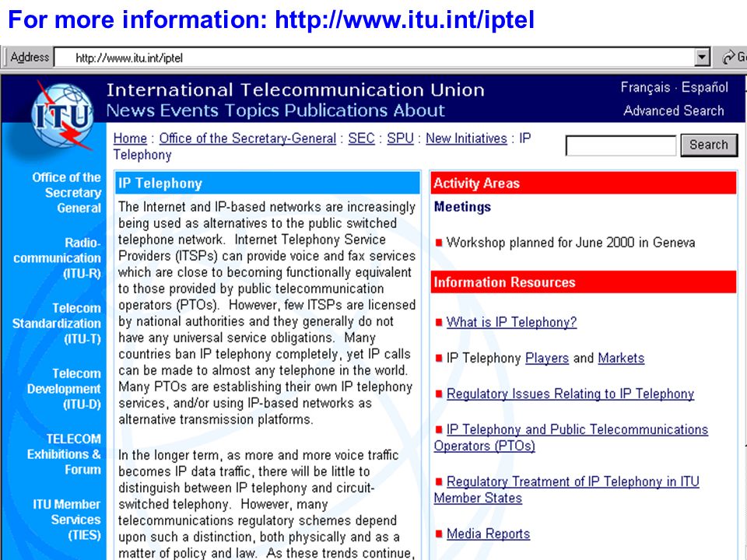
Task: Switch language to Español
Action: click(705, 87)
